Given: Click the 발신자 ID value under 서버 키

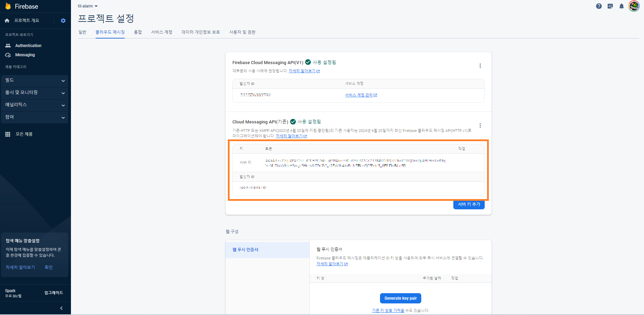Looking at the screenshot, I should pos(253,188).
